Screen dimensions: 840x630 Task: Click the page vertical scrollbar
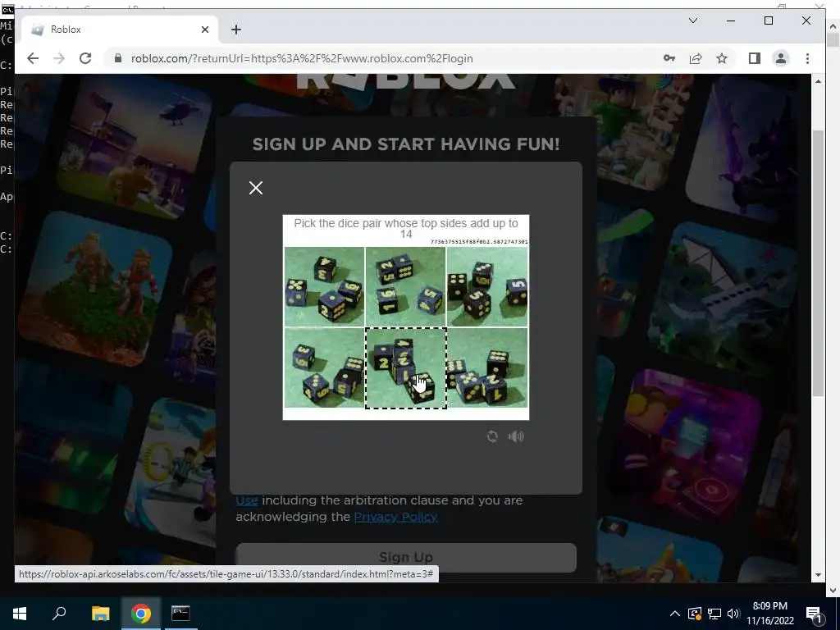(x=818, y=262)
